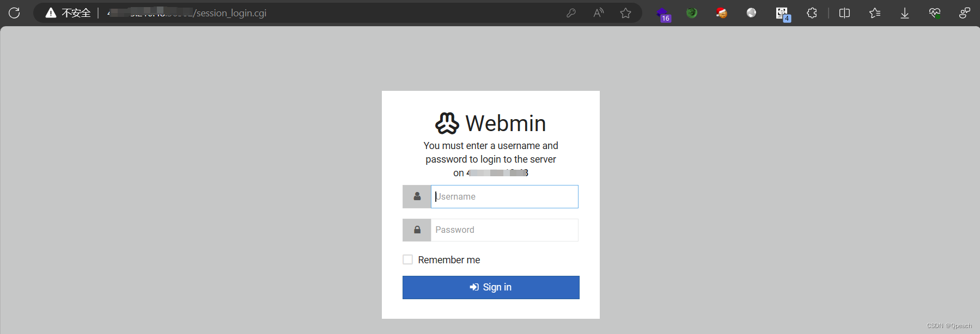The width and height of the screenshot is (980, 334).
Task: Click the globe-shaped extension icon
Action: pyautogui.click(x=751, y=13)
